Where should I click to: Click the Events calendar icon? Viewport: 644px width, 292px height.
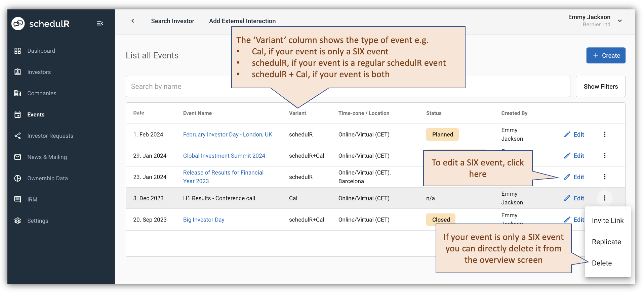(18, 114)
